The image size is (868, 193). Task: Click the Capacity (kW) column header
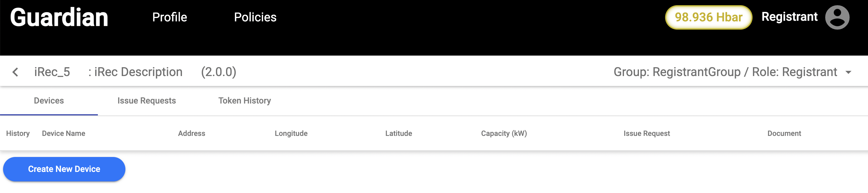click(x=504, y=133)
